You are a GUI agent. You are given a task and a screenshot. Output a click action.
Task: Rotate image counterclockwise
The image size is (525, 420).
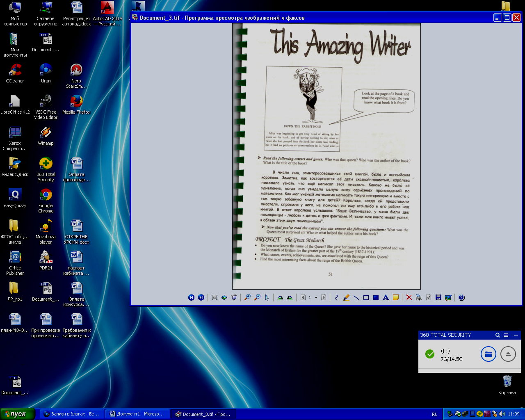click(290, 297)
